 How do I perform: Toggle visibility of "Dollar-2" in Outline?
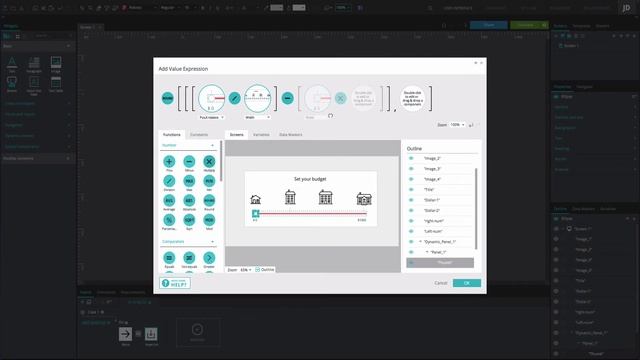tap(411, 210)
